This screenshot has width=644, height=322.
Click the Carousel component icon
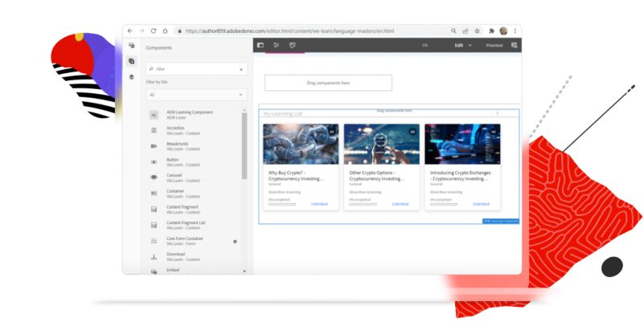(154, 177)
